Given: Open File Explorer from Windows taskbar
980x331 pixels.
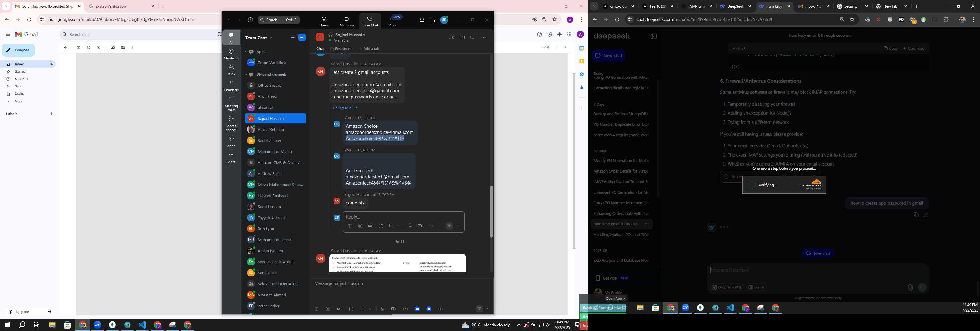Looking at the screenshot, I should 52,325.
